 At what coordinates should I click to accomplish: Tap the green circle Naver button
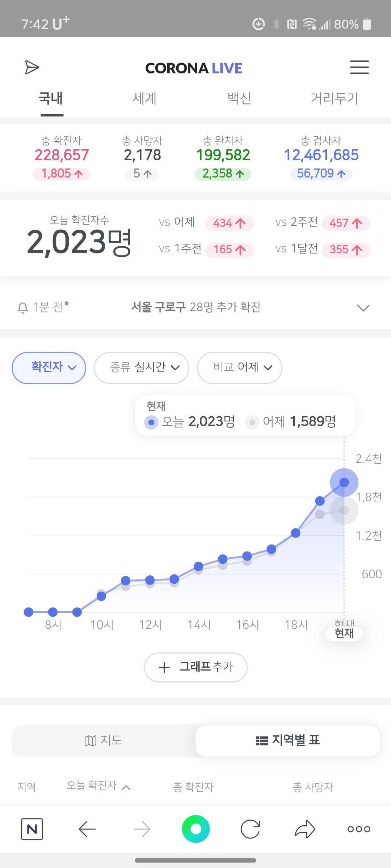(195, 829)
